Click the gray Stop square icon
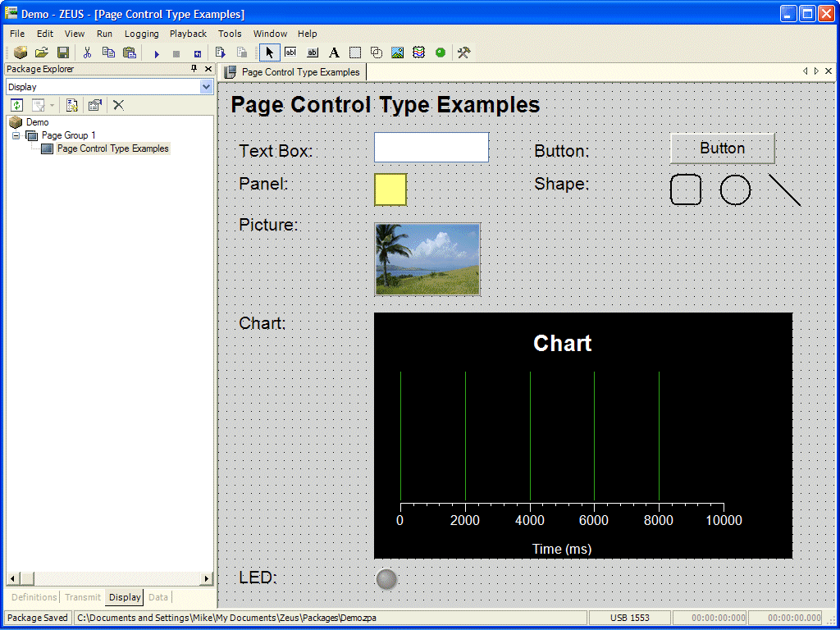 click(176, 54)
